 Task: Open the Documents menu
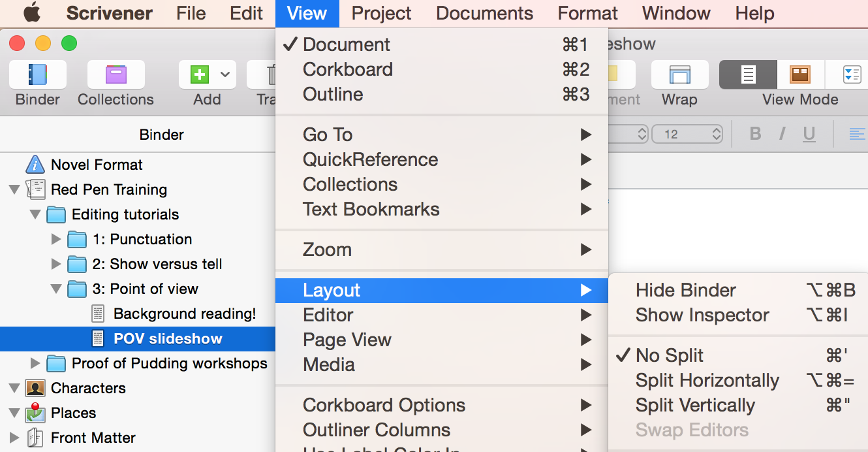tap(484, 13)
